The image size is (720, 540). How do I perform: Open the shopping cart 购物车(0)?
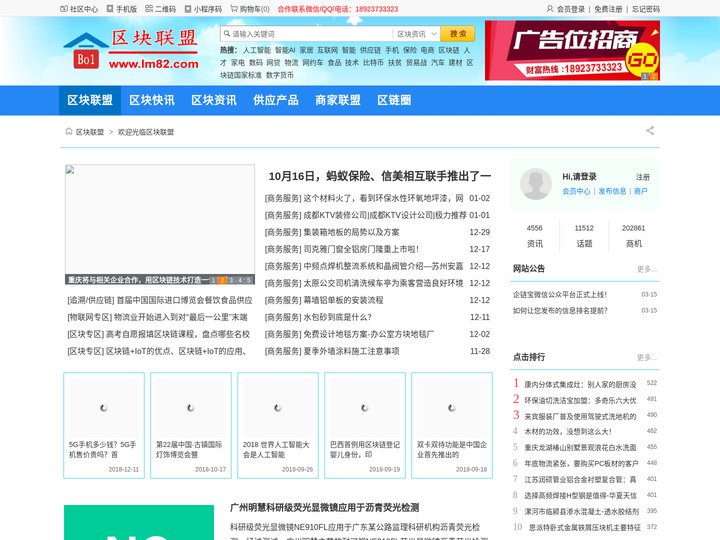[x=250, y=9]
